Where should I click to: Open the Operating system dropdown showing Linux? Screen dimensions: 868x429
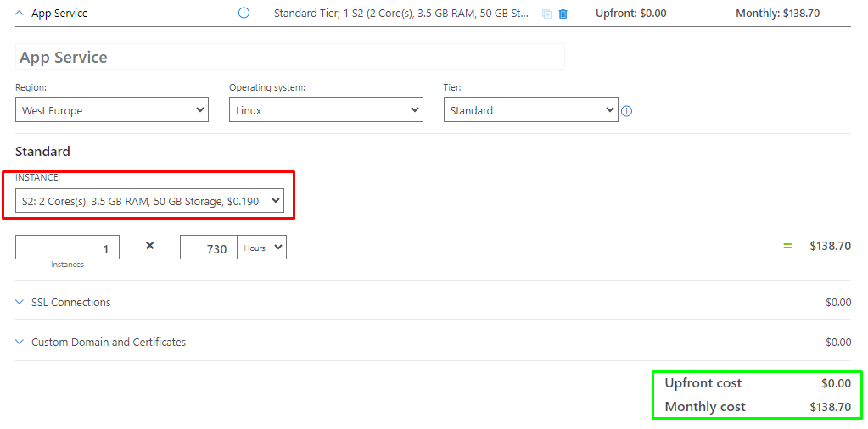click(326, 110)
